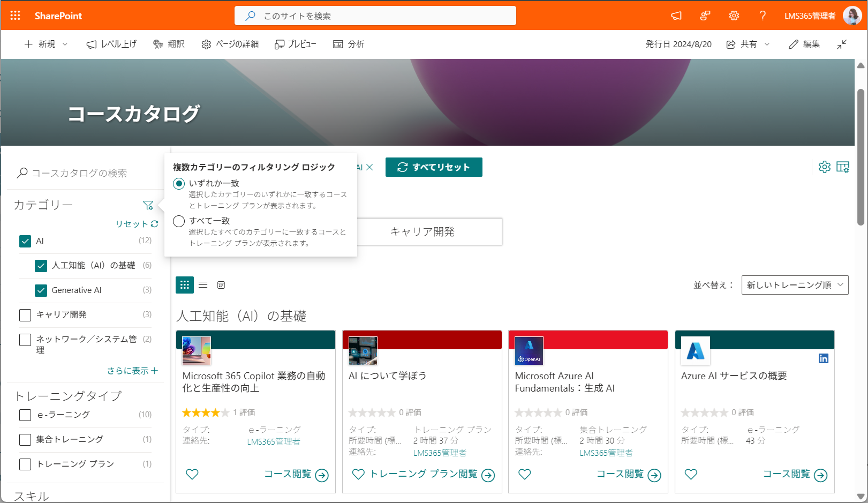Favorite Microsoft Azure AI Fundamentals heart

pos(525,474)
